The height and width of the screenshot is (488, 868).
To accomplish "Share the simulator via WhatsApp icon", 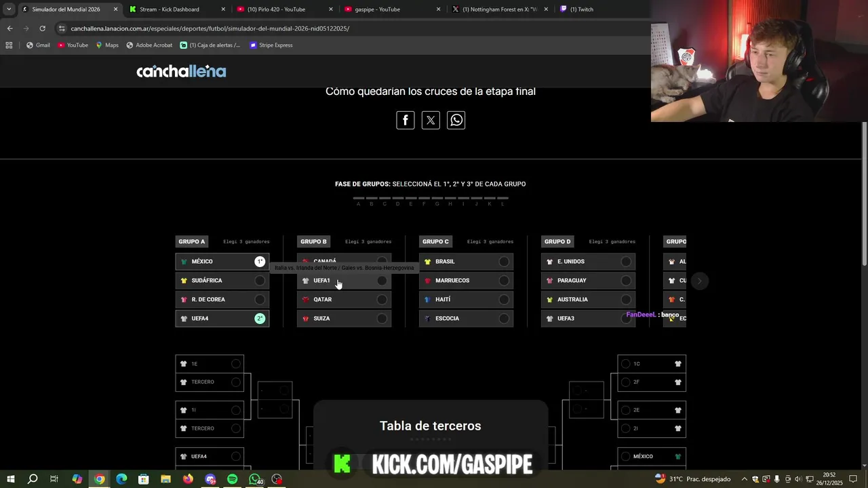I will [456, 120].
